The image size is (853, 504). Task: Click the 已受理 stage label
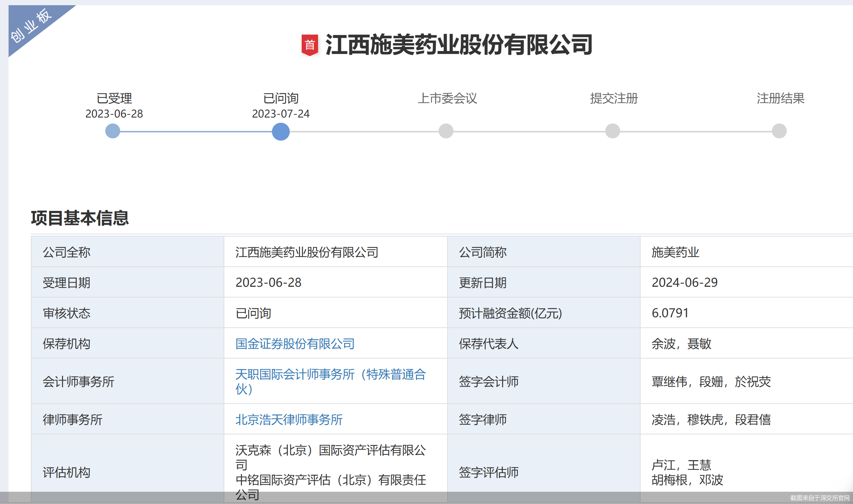coord(114,98)
